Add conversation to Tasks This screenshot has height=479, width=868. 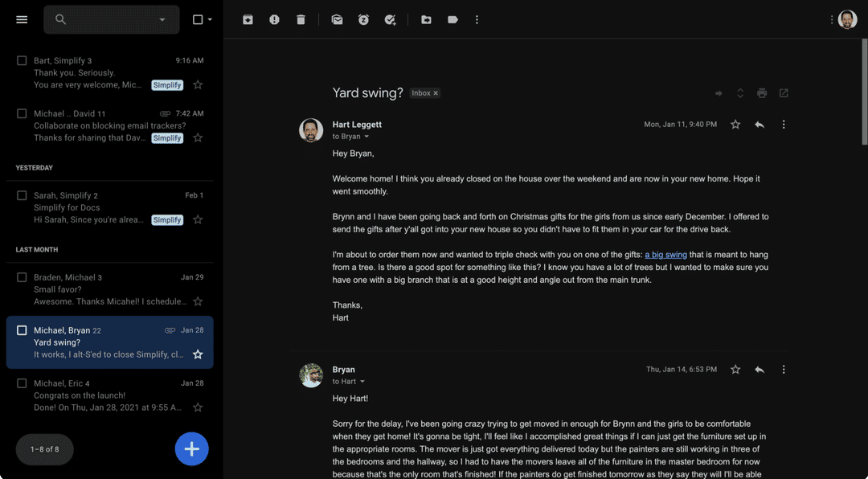[390, 19]
